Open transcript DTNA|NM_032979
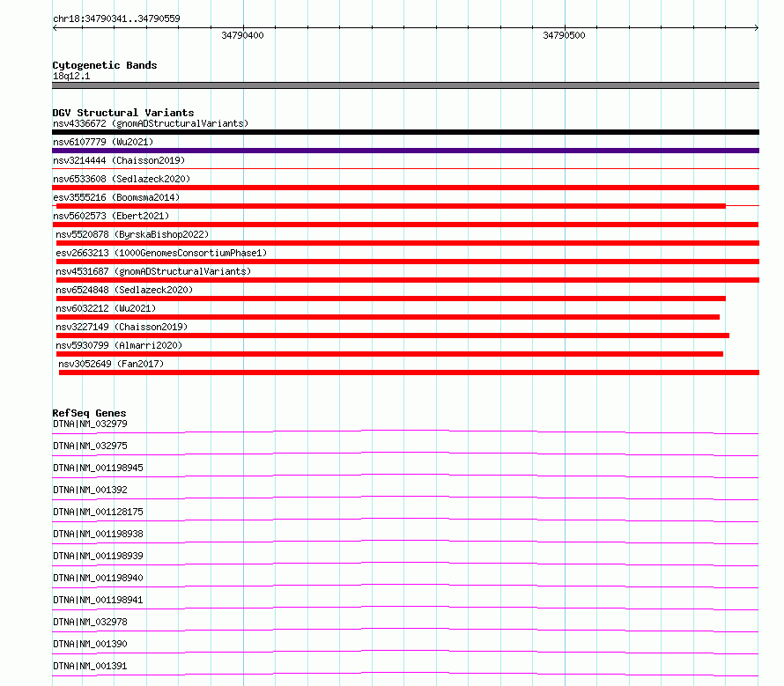Viewport: 784px width, 686px height. (x=90, y=424)
